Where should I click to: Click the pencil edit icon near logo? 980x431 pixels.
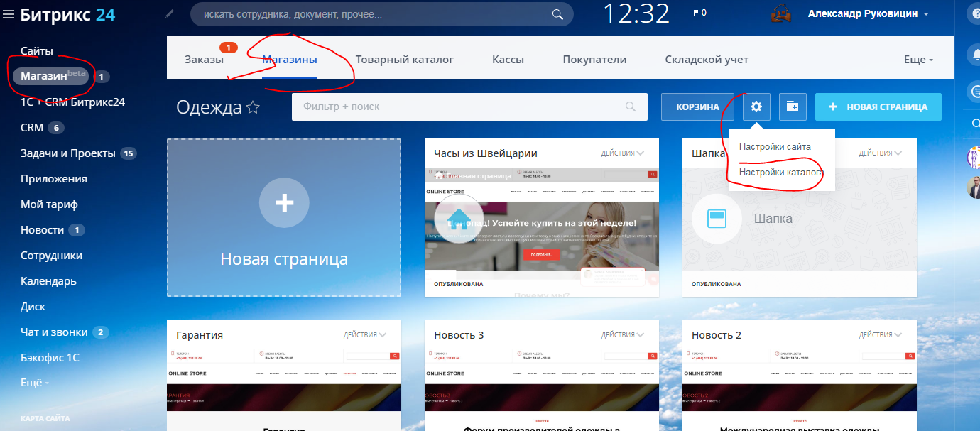[x=169, y=13]
